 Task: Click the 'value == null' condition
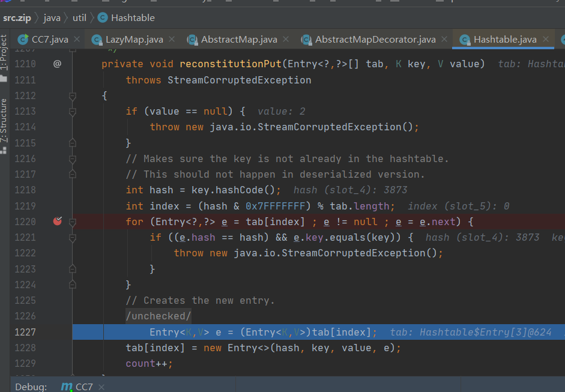point(188,111)
